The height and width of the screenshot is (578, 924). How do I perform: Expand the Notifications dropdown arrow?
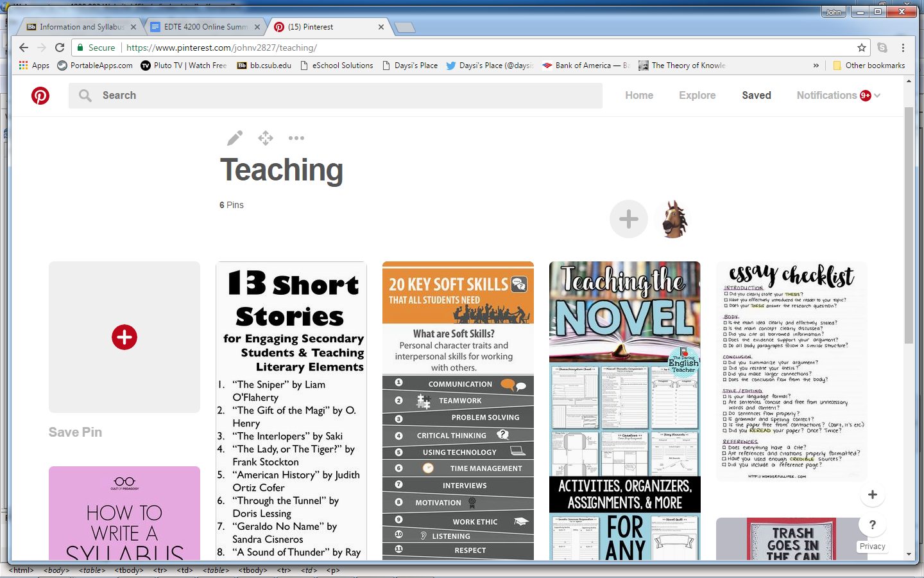(877, 96)
